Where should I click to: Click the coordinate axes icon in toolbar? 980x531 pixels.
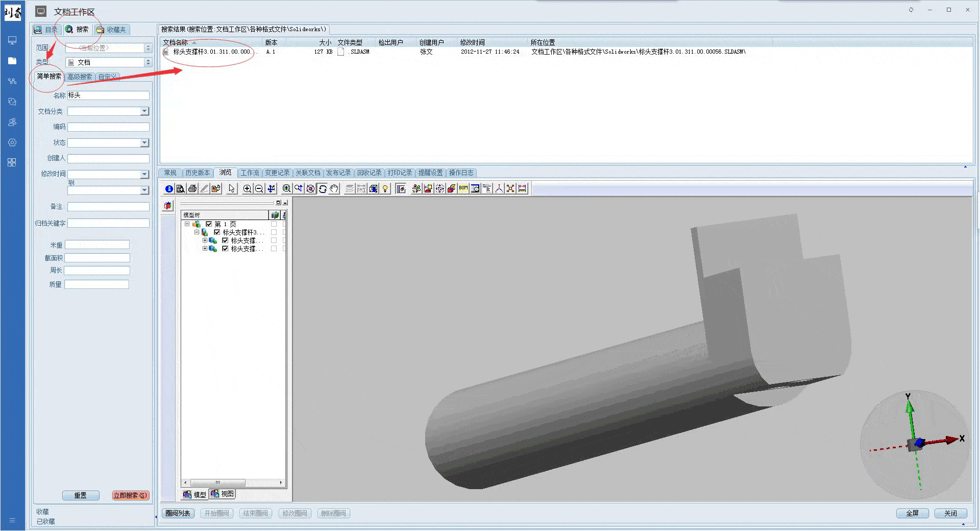(499, 188)
